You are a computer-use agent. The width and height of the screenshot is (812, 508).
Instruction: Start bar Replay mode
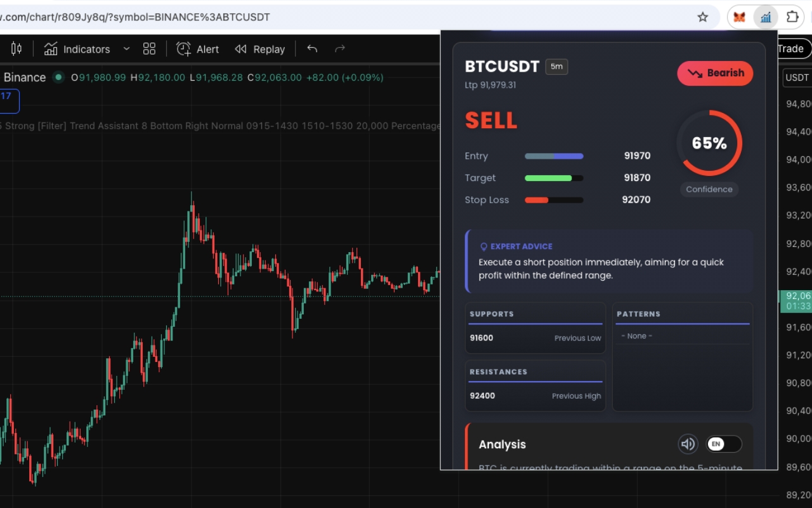click(x=259, y=49)
